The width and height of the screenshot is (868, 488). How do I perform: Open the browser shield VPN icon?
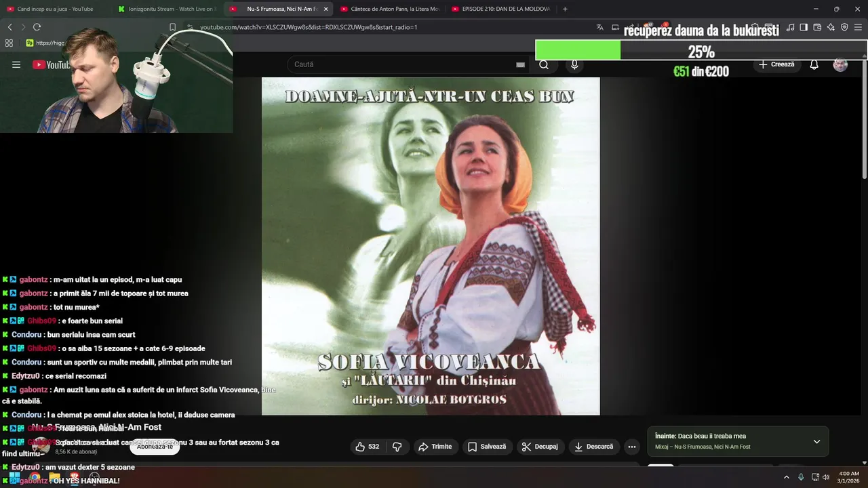coord(844,27)
